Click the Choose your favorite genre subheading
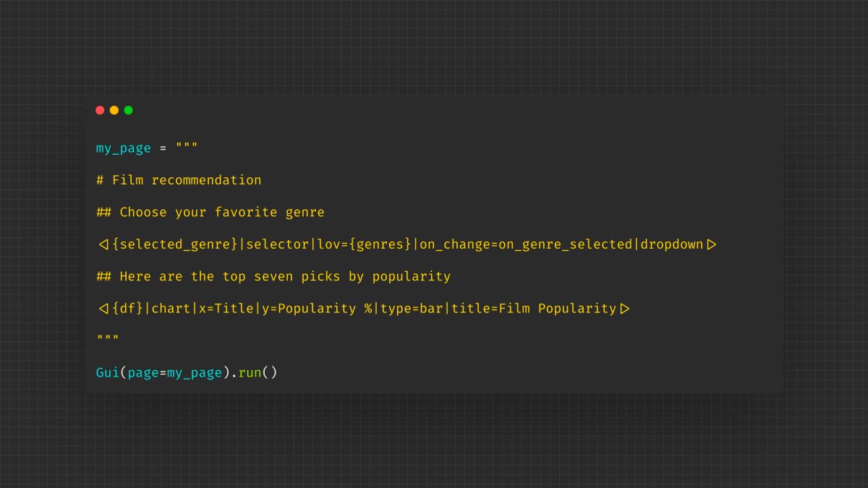This screenshot has width=868, height=488. [x=210, y=212]
